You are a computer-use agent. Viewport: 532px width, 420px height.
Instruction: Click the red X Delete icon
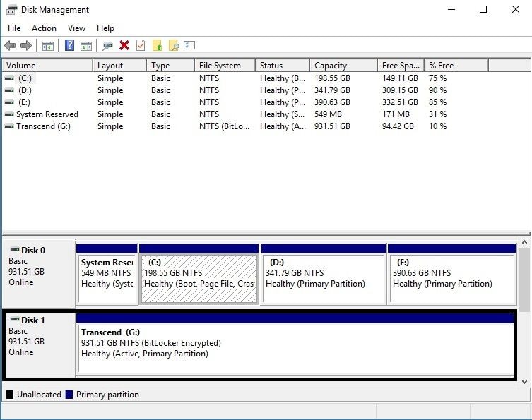(x=124, y=45)
